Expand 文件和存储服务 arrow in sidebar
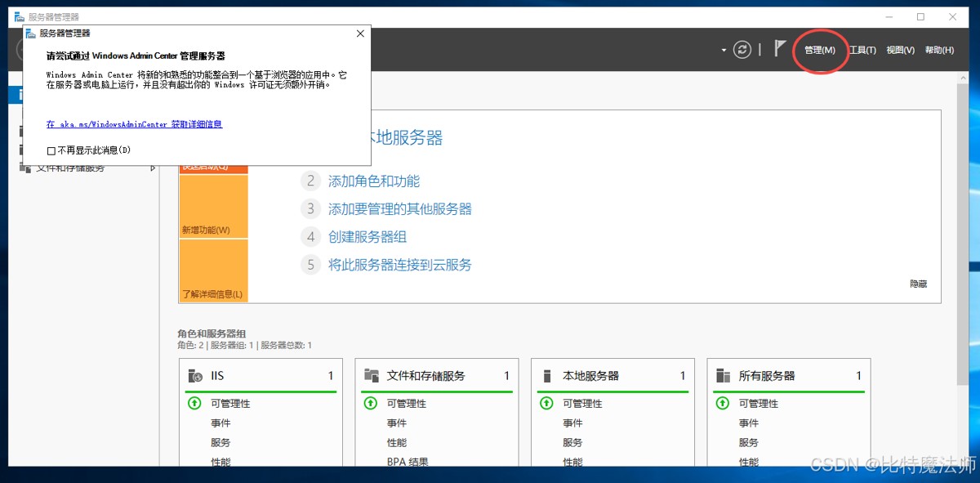980x483 pixels. [x=153, y=168]
